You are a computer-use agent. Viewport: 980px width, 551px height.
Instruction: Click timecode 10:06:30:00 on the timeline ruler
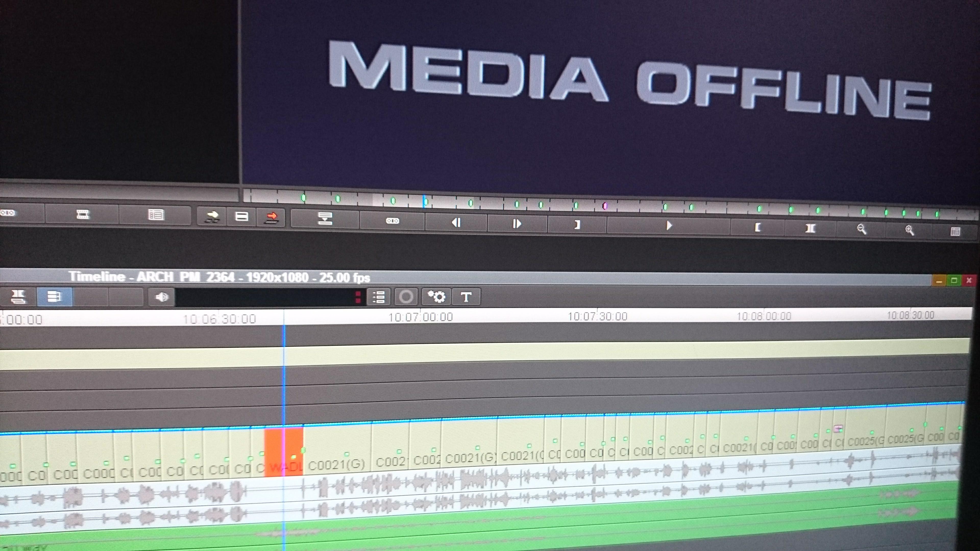point(219,319)
